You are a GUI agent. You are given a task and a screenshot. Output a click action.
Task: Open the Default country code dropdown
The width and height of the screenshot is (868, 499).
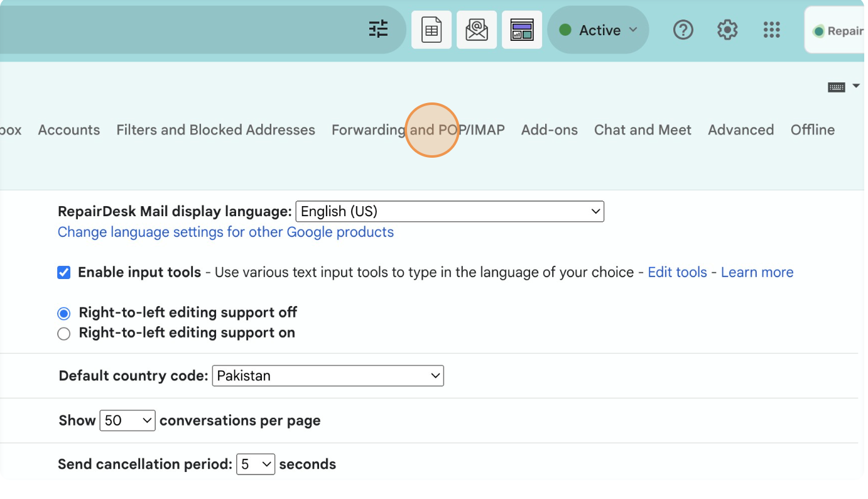(x=328, y=376)
